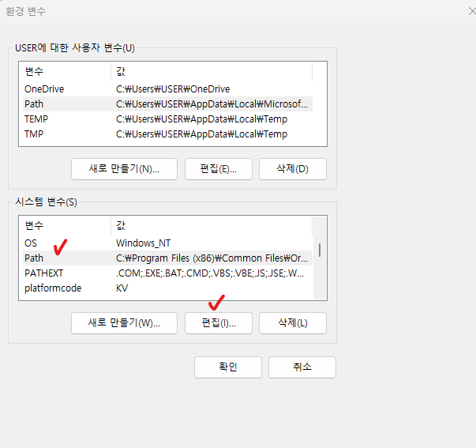The width and height of the screenshot is (476, 448).
Task: Click 편집(E)... for user variables
Action: [x=219, y=169]
